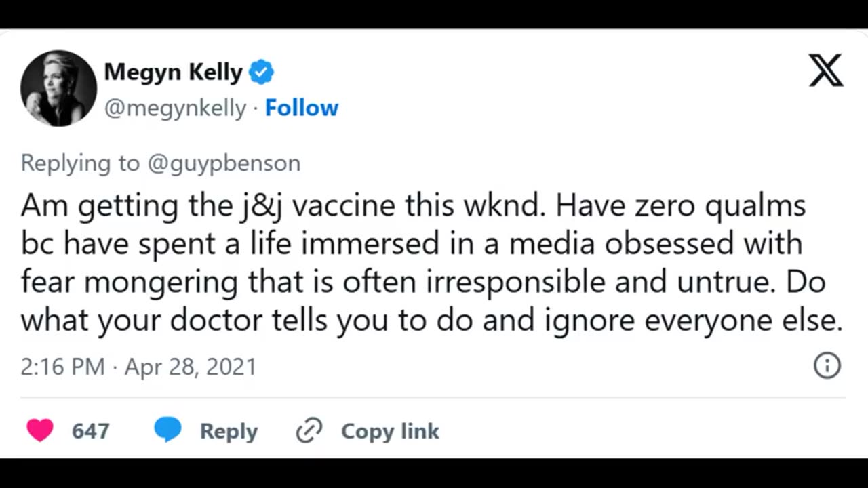Open the @guypbenson mention link
Image resolution: width=868 pixels, height=488 pixels.
click(x=224, y=163)
